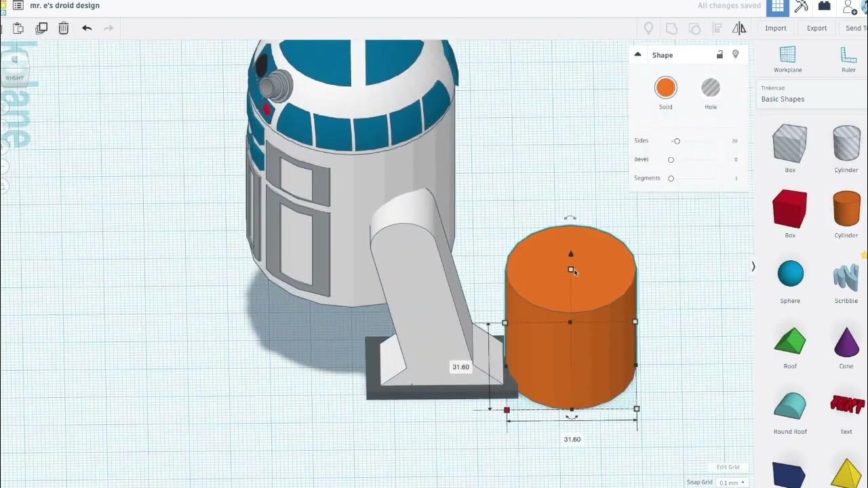The width and height of the screenshot is (868, 488).
Task: Click the Import button
Action: pos(776,28)
